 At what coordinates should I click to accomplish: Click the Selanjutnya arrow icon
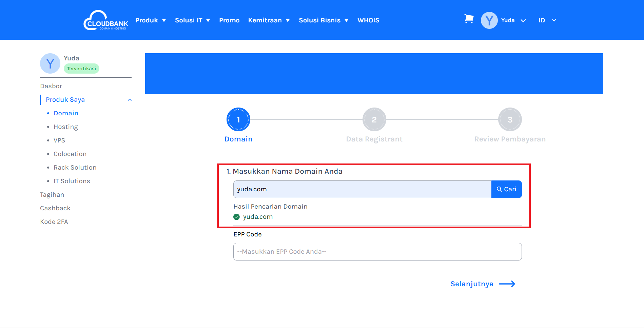point(507,284)
